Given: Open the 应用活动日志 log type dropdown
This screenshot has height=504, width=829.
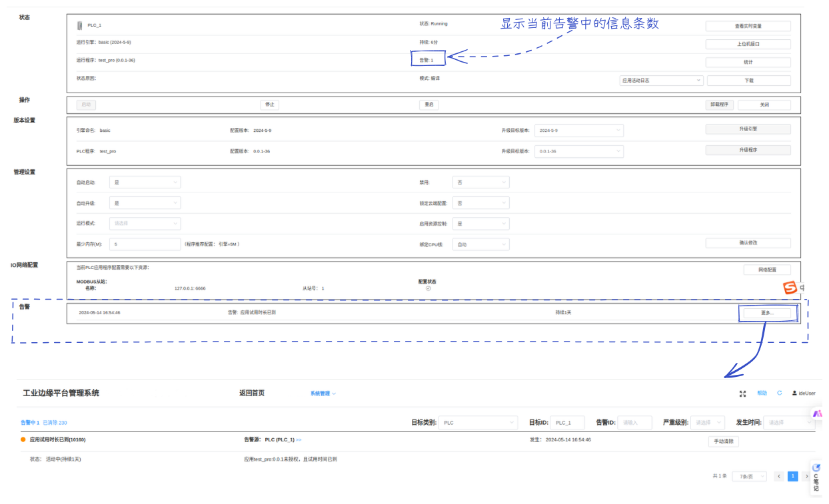Looking at the screenshot, I should point(661,81).
